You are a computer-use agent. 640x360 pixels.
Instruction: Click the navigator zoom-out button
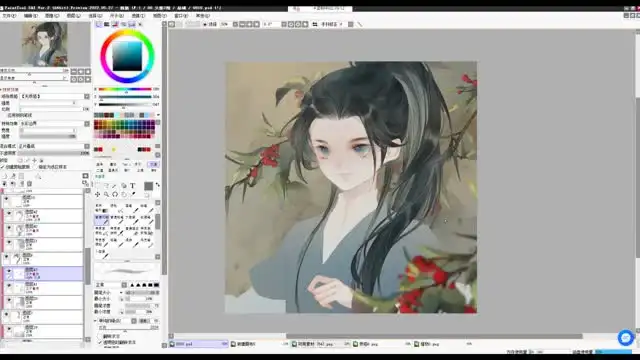click(x=74, y=71)
